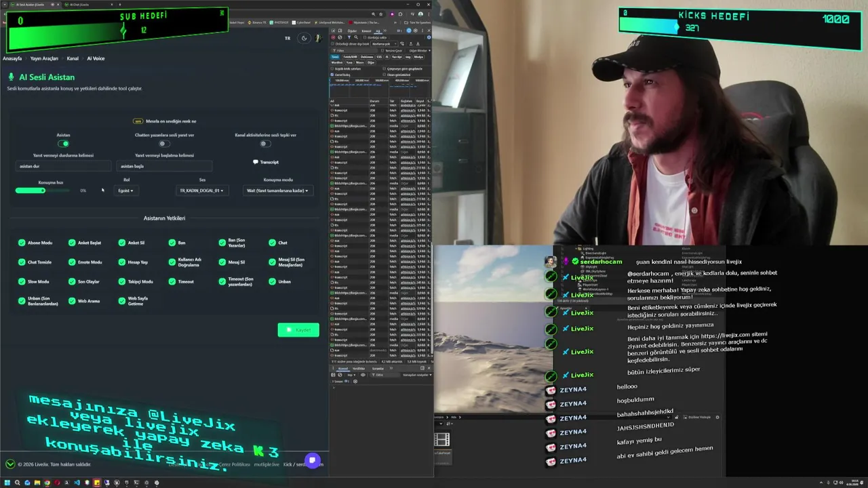Uncheck the Anket Sil permission

pyautogui.click(x=122, y=243)
